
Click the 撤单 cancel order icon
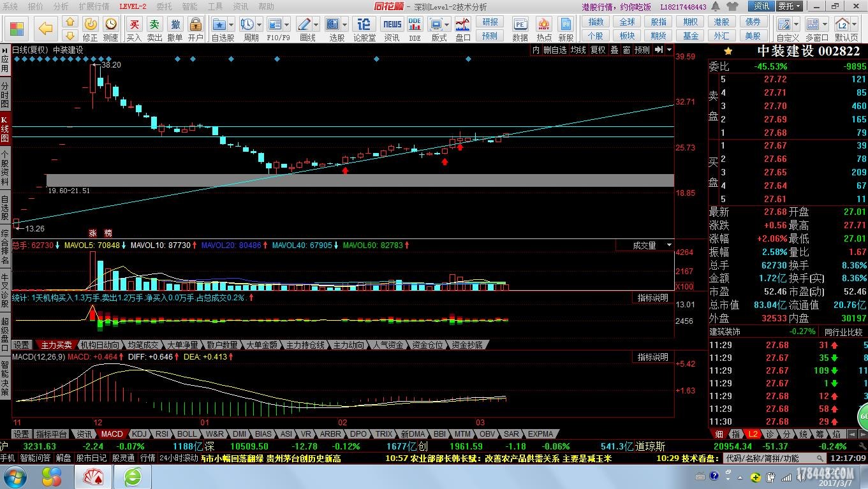[x=175, y=29]
